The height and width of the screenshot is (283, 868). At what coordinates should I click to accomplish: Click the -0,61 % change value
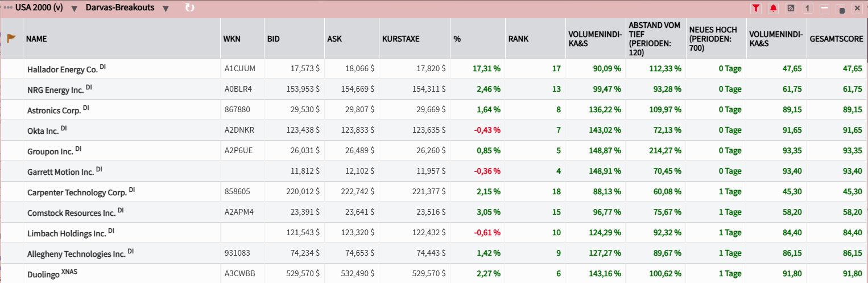487,233
